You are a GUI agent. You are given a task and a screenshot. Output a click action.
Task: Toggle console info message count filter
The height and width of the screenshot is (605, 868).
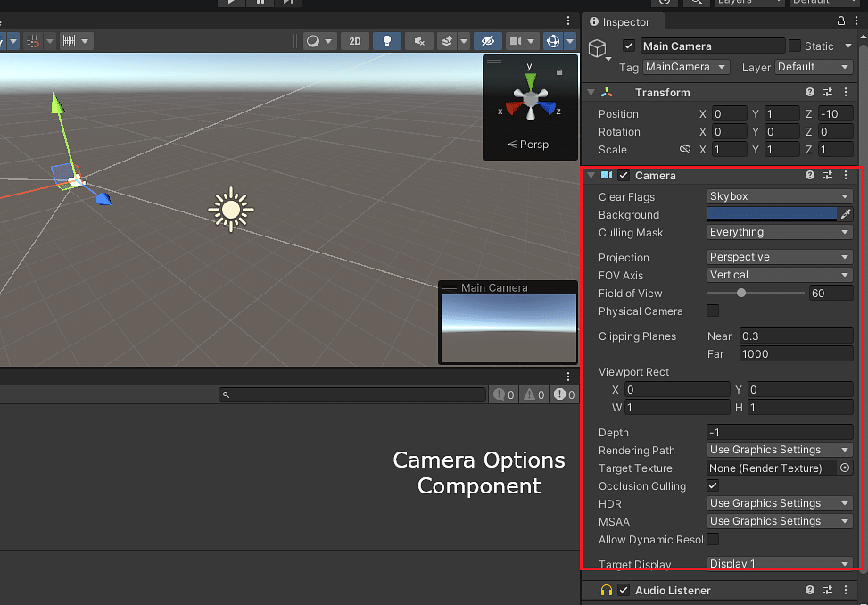(x=504, y=394)
